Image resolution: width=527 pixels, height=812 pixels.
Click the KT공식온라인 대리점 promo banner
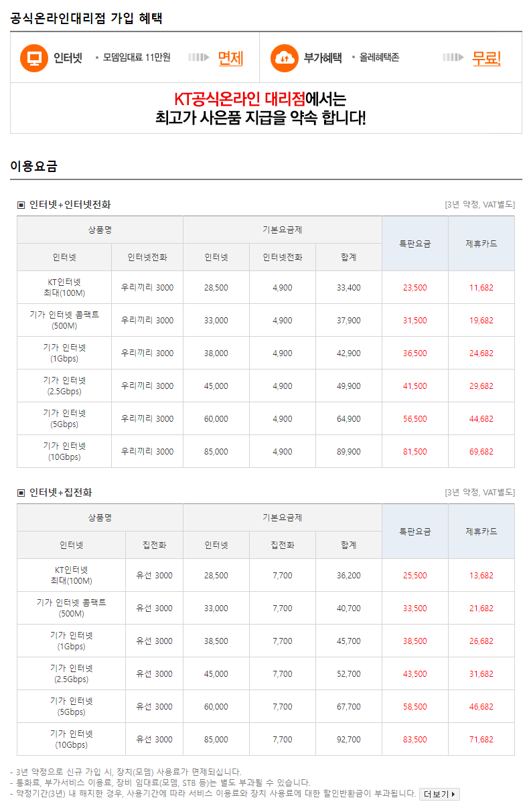[266, 108]
